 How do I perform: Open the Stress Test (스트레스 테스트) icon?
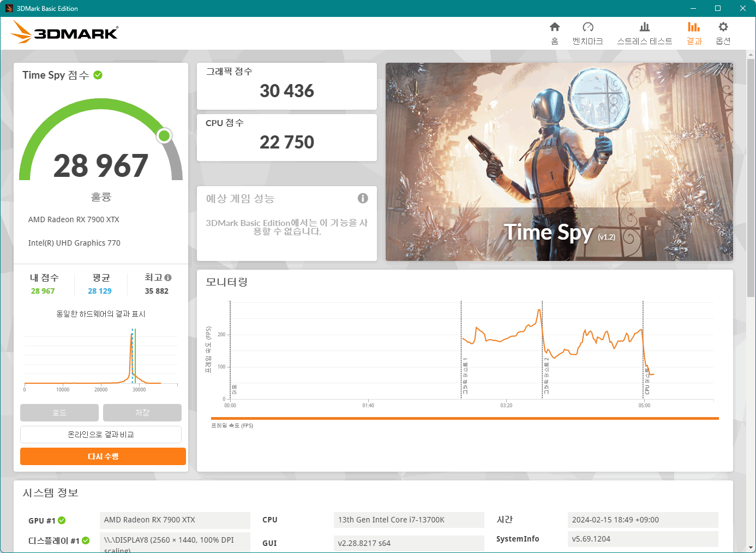[645, 27]
